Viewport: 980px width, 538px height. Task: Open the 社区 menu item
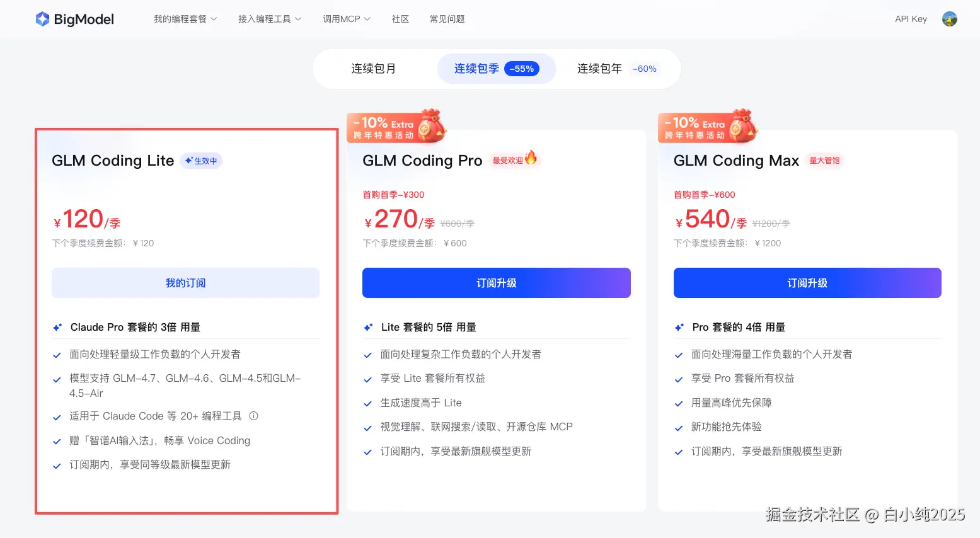coord(400,19)
